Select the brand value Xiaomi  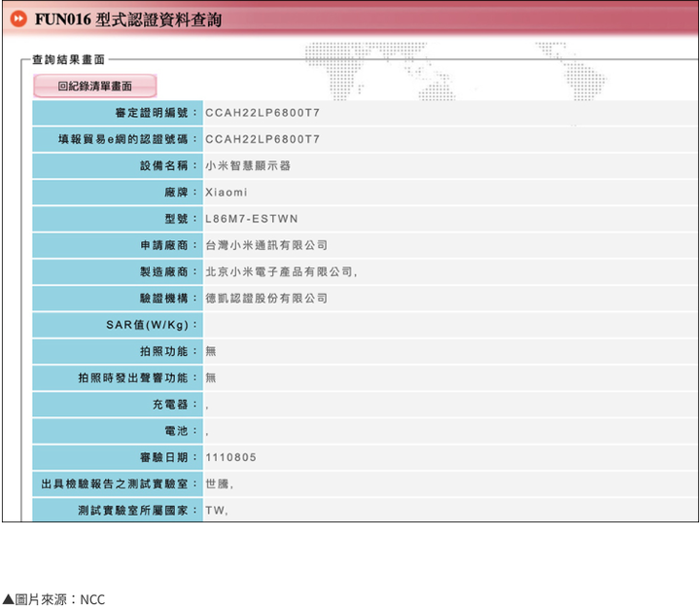coord(227,192)
